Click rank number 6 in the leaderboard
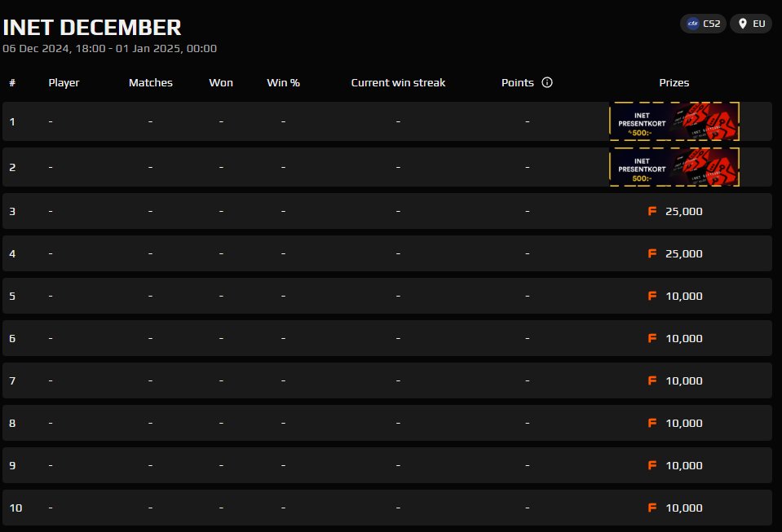The height and width of the screenshot is (532, 782). [12, 338]
